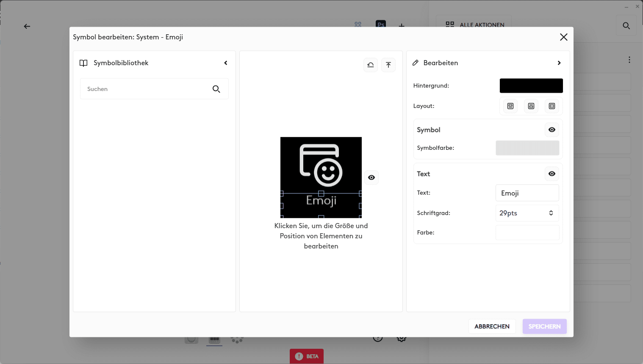643x364 pixels.
Task: Select the third layout option icon
Action: tap(552, 106)
